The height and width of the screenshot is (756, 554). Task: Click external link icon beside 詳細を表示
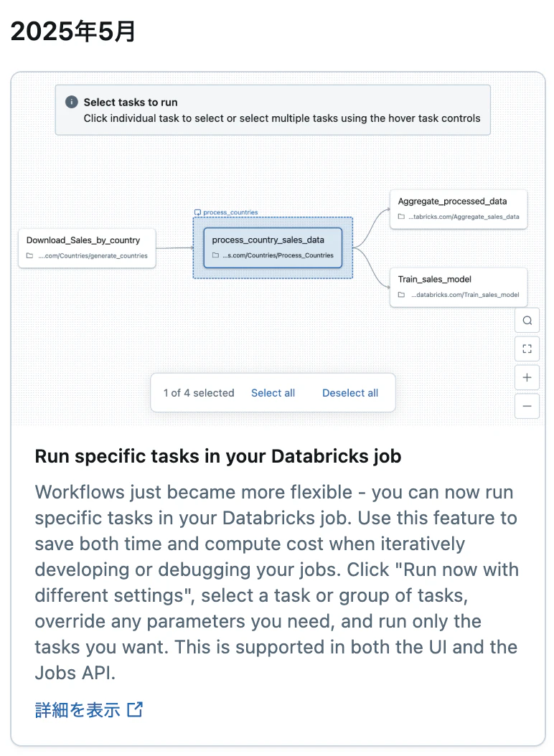[135, 709]
